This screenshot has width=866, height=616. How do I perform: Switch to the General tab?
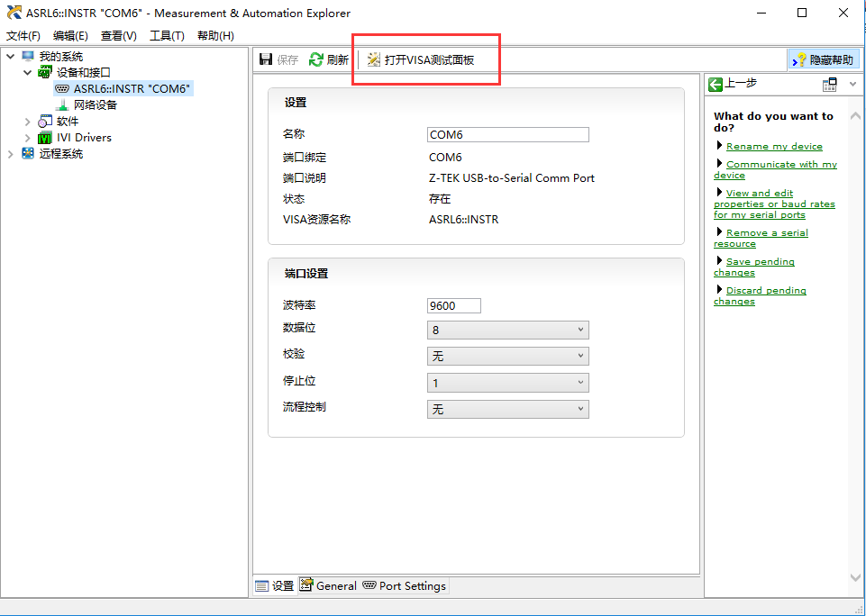click(329, 585)
